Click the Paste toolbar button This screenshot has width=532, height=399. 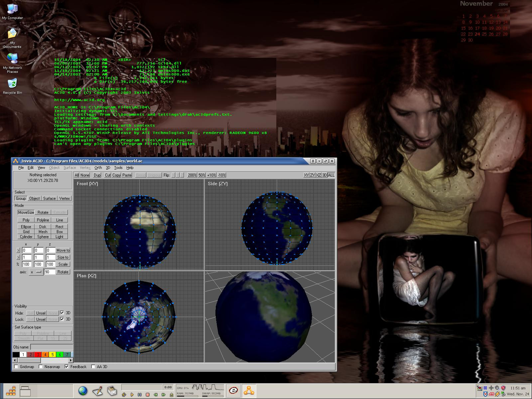point(127,175)
